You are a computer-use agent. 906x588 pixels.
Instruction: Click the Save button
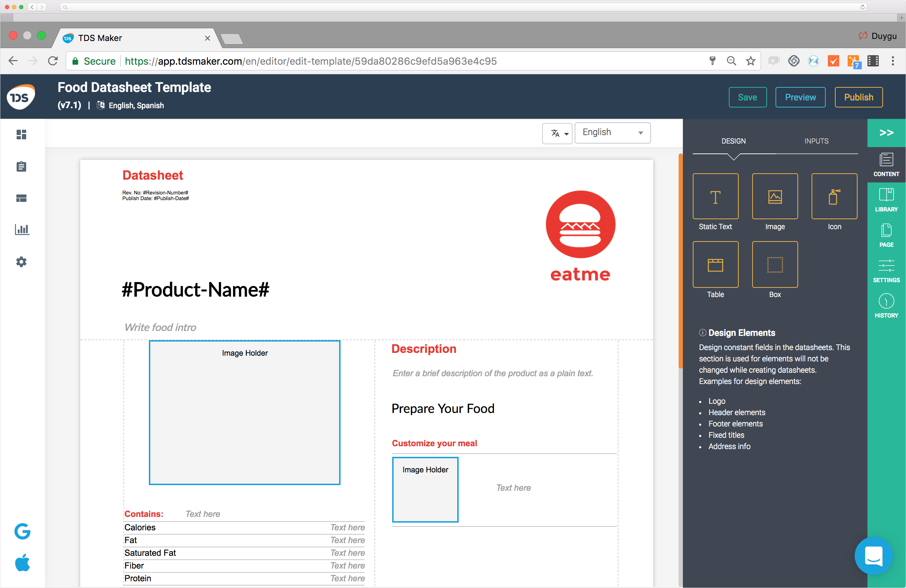(x=747, y=97)
